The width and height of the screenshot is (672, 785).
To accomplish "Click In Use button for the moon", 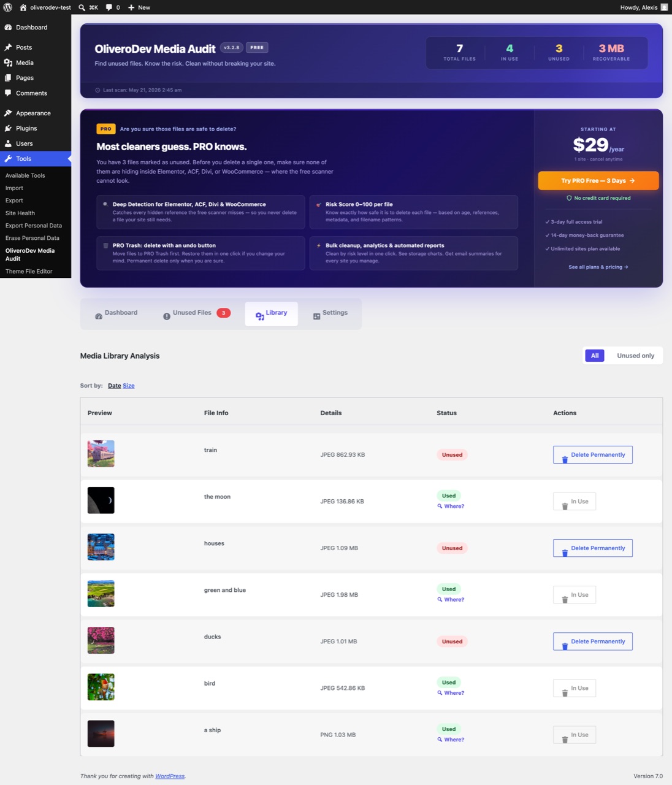I will pos(575,502).
